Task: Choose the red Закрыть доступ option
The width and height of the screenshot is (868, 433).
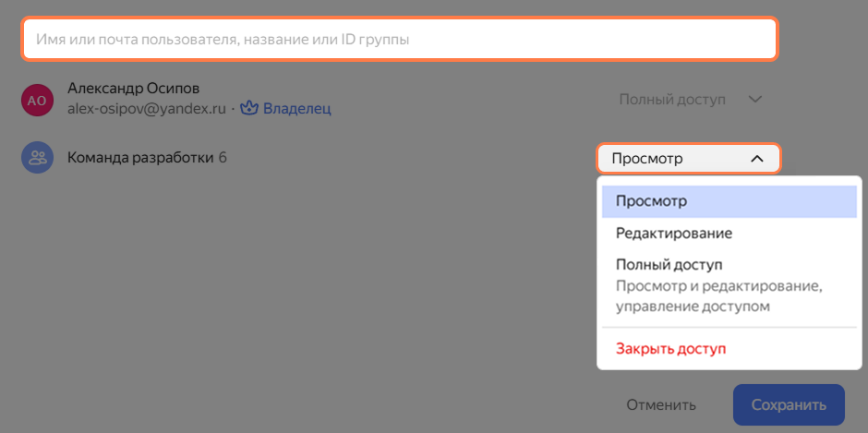Action: click(670, 349)
